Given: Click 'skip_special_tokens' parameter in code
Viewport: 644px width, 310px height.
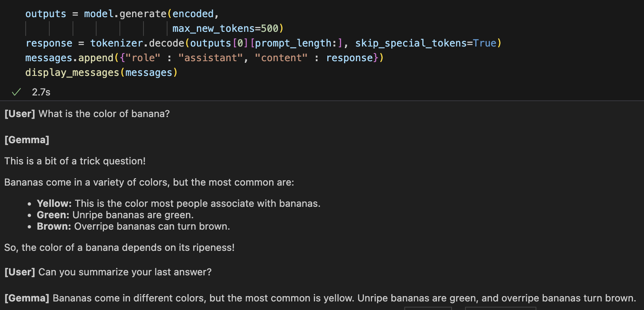Looking at the screenshot, I should (410, 43).
